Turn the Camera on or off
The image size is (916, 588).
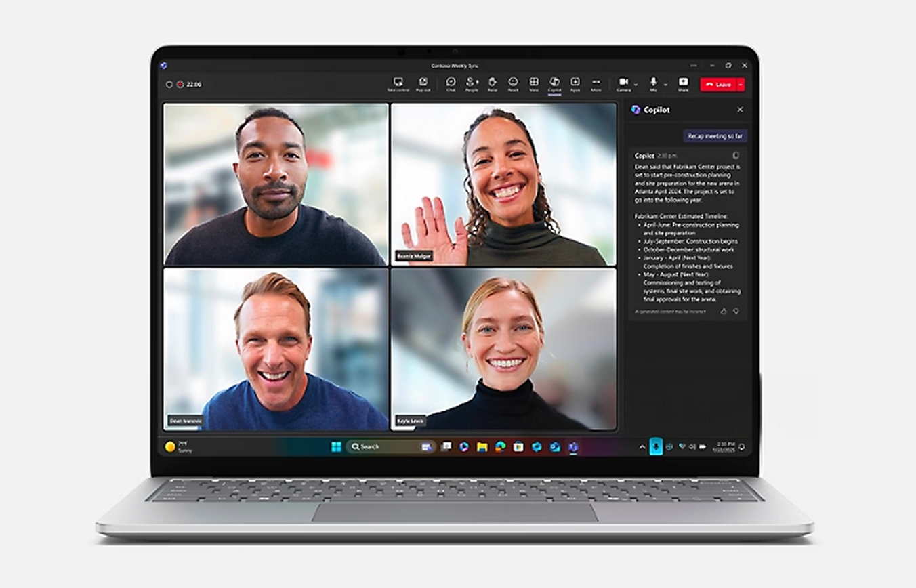623,84
